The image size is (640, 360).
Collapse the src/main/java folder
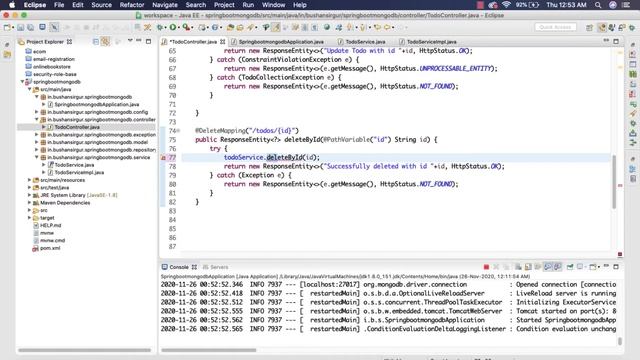pyautogui.click(x=29, y=89)
